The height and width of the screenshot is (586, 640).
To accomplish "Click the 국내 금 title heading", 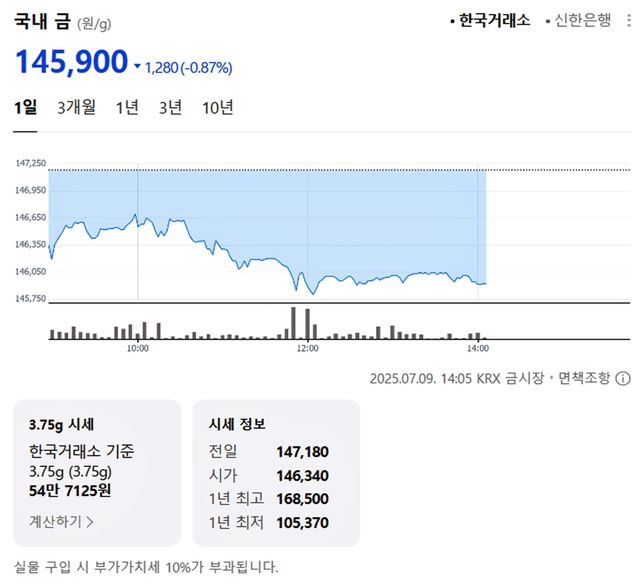I will click(42, 20).
